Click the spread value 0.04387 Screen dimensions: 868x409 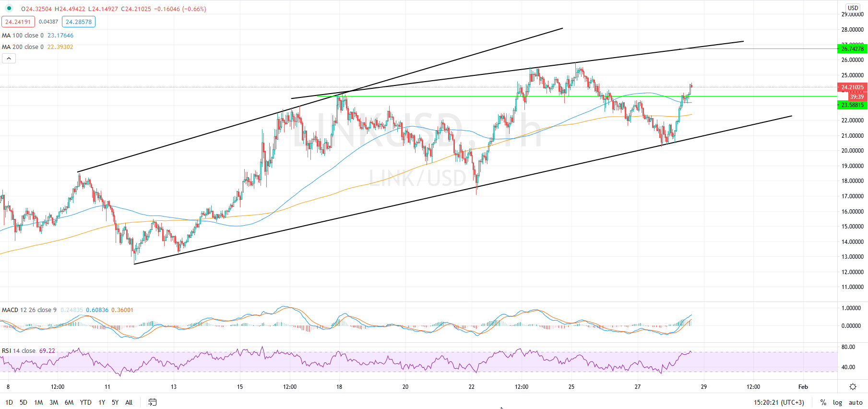coord(48,22)
